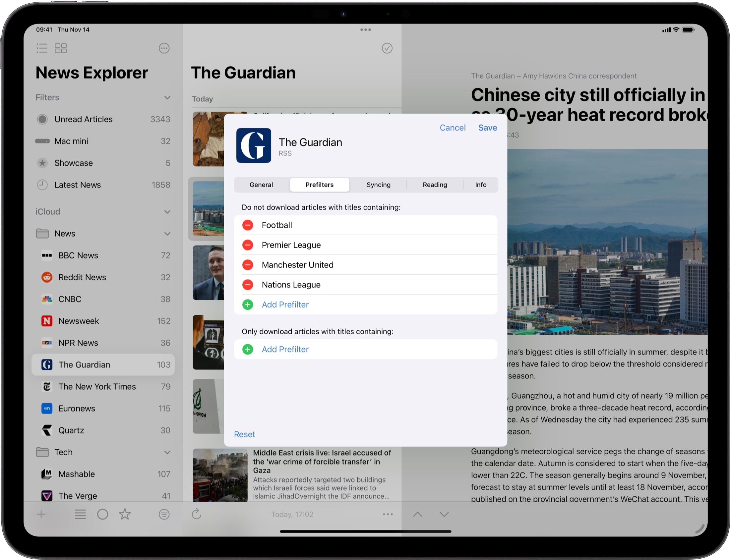Open the Info tab
Screen dimensions: 730x560
point(481,185)
